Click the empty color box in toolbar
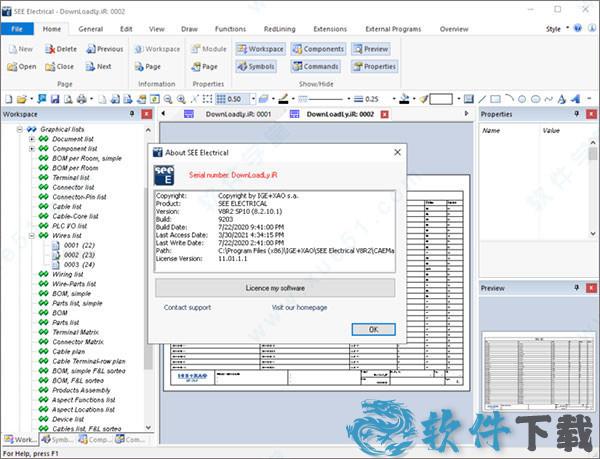The image size is (600, 459). click(x=441, y=99)
